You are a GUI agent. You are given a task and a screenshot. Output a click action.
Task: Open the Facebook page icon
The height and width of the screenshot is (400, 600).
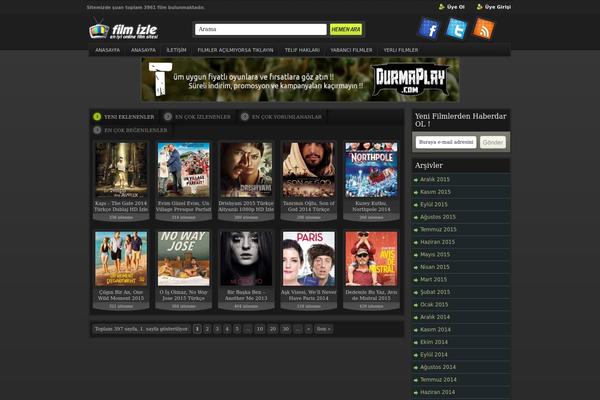pyautogui.click(x=429, y=28)
